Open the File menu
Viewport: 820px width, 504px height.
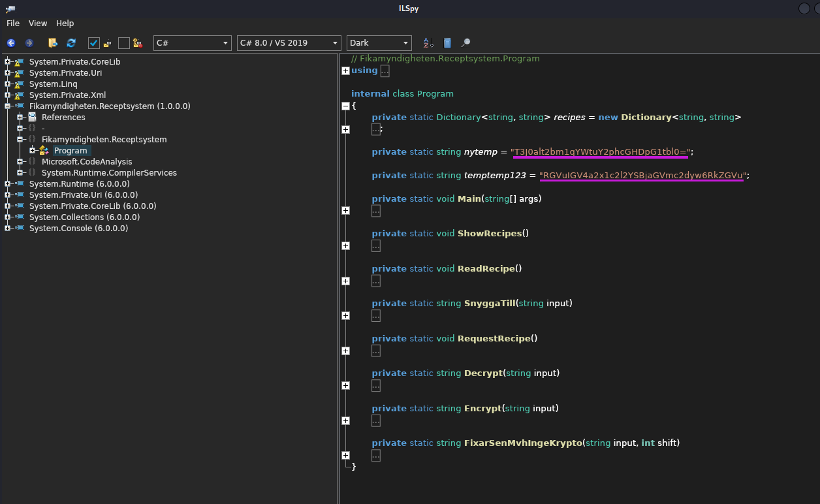coord(13,23)
